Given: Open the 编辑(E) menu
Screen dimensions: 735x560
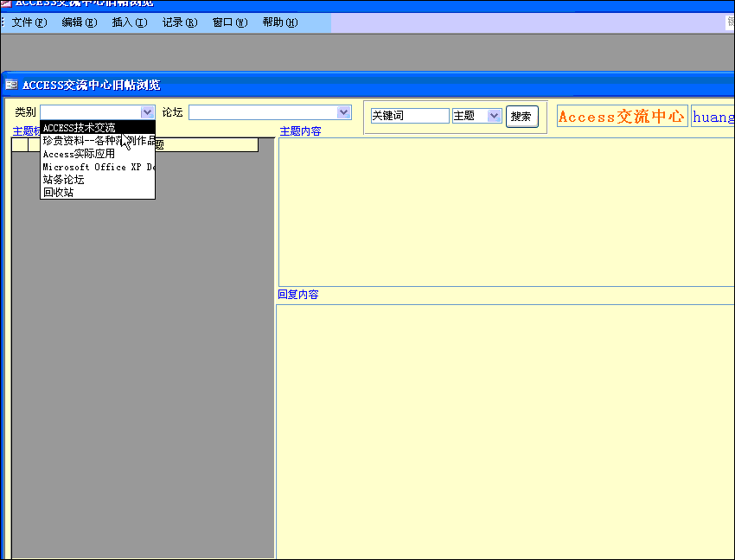Looking at the screenshot, I should coord(80,22).
